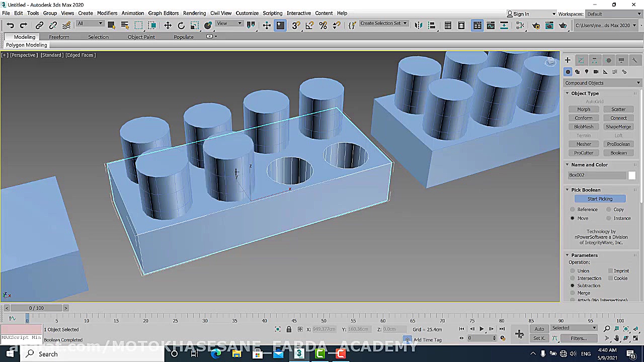
Task: Select the Select and Rotate tool
Action: point(181,25)
